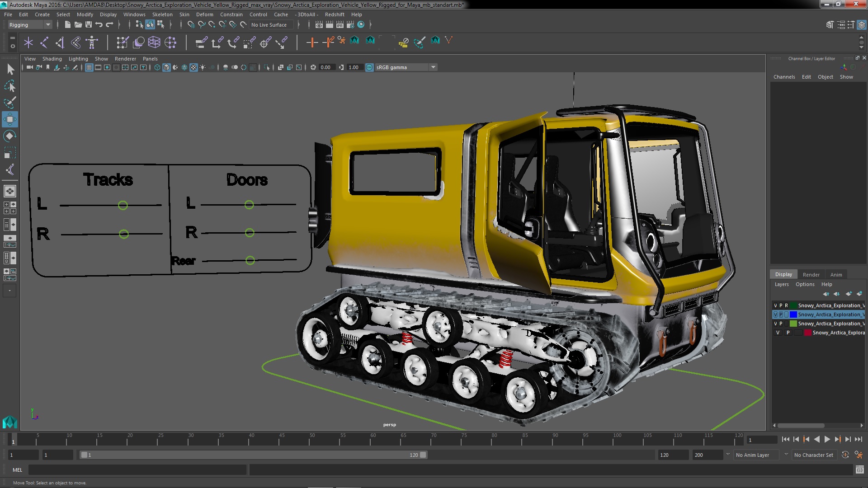Click the blue layer color swatch
The width and height of the screenshot is (868, 488).
[x=793, y=314]
